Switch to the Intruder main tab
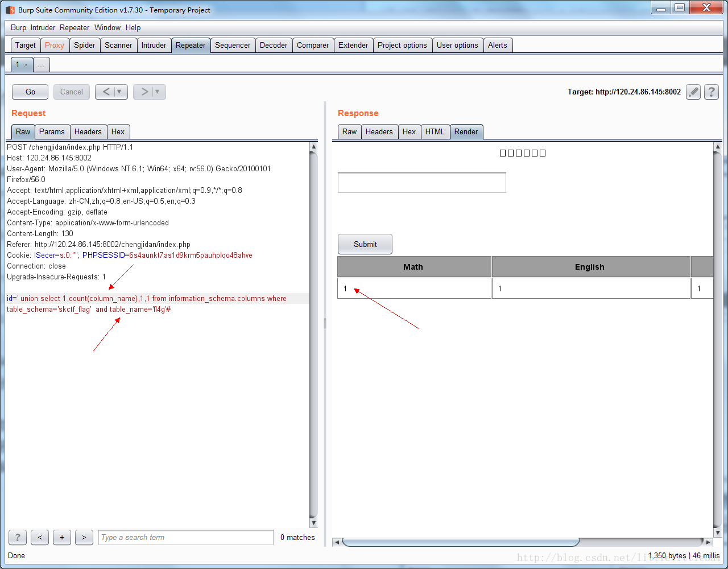728x569 pixels. tap(154, 45)
